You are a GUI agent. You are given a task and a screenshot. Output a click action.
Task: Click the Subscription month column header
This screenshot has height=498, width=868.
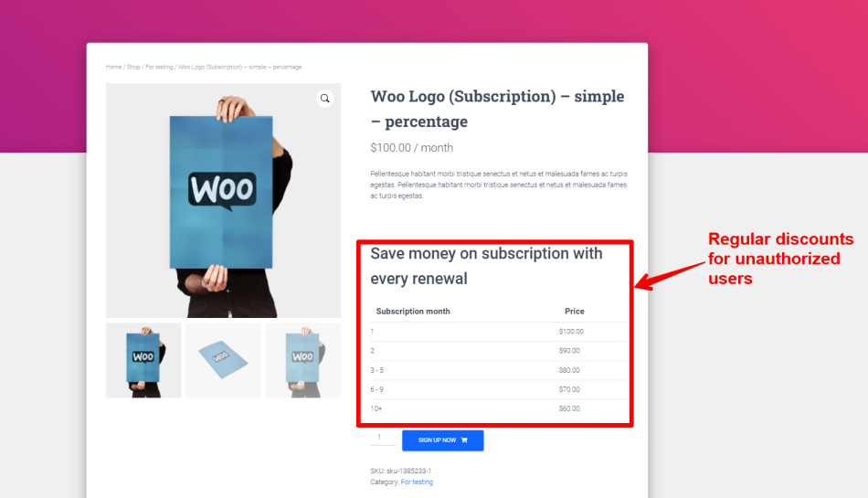point(413,312)
